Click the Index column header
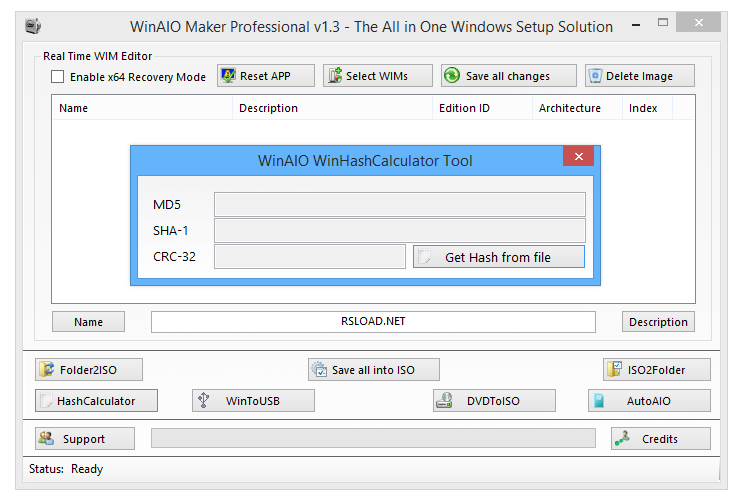 click(x=647, y=108)
